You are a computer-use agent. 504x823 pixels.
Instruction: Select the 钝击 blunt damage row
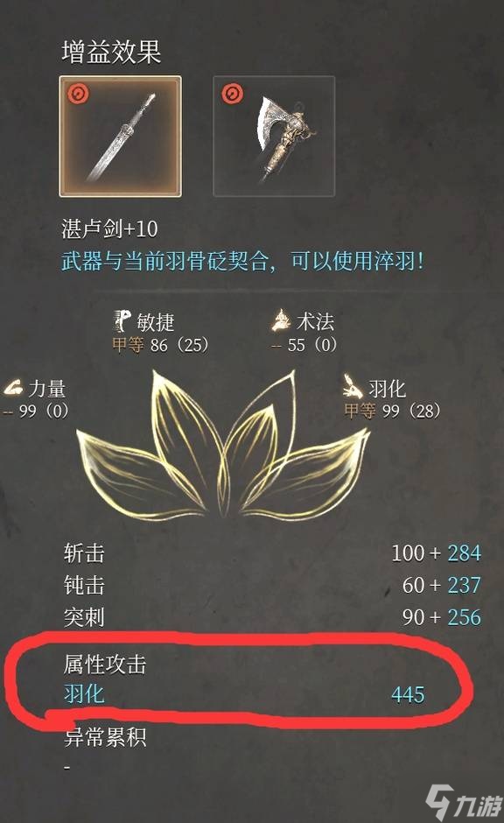(272, 585)
